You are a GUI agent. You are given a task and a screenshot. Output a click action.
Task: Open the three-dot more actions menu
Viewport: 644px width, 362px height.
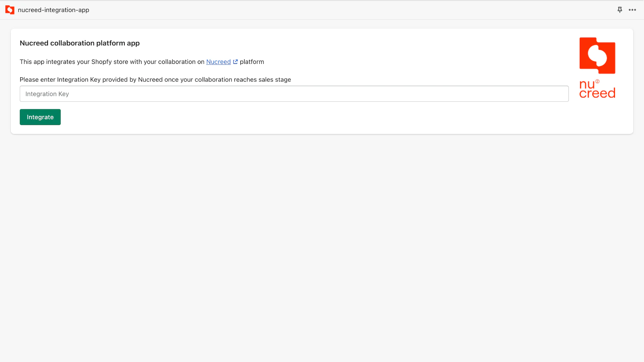click(632, 10)
